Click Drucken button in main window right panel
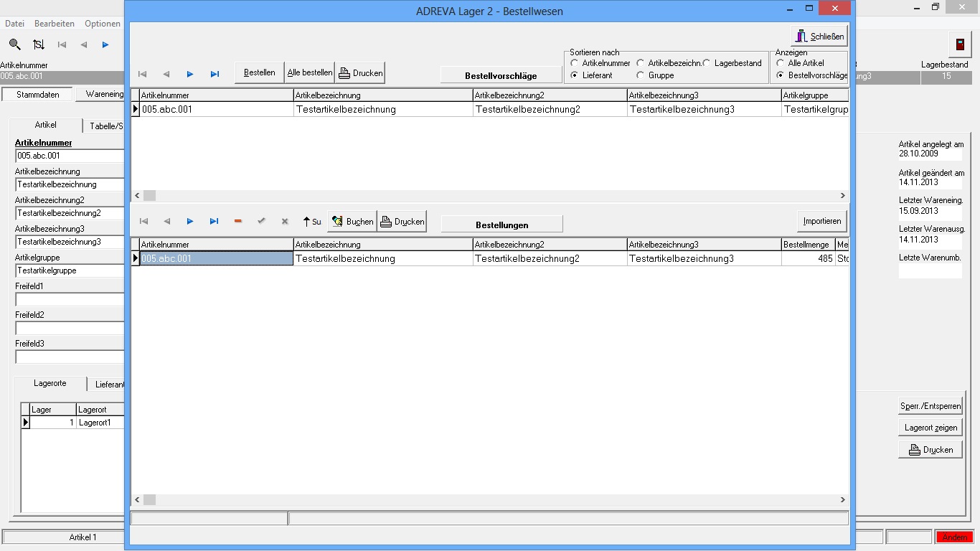This screenshot has width=980, height=551. pyautogui.click(x=930, y=450)
